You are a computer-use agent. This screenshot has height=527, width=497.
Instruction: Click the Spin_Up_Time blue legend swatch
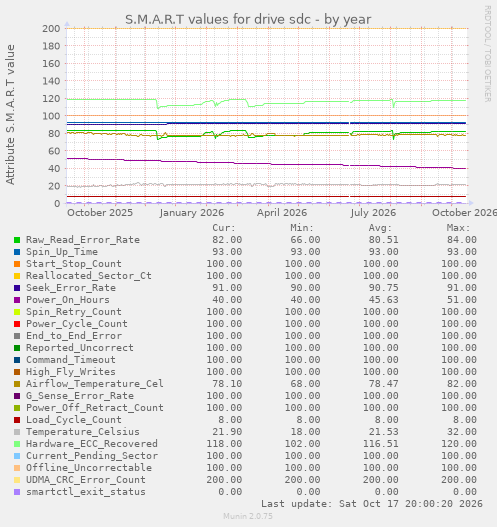(17, 252)
